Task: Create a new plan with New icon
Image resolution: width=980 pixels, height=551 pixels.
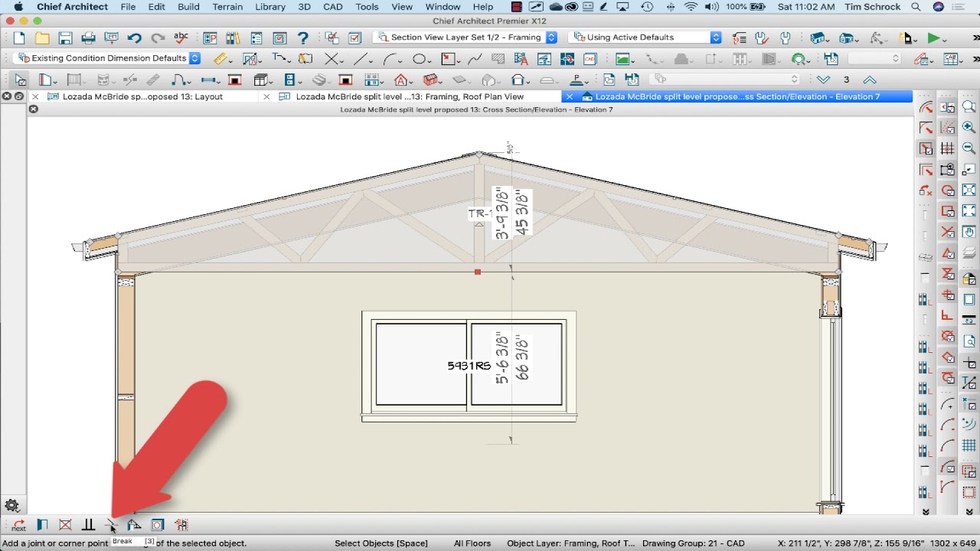Action: [x=19, y=38]
